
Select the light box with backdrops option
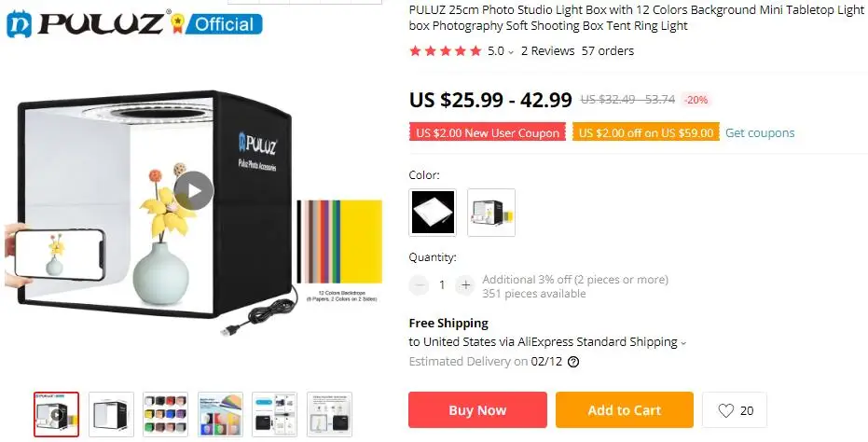[x=491, y=212]
